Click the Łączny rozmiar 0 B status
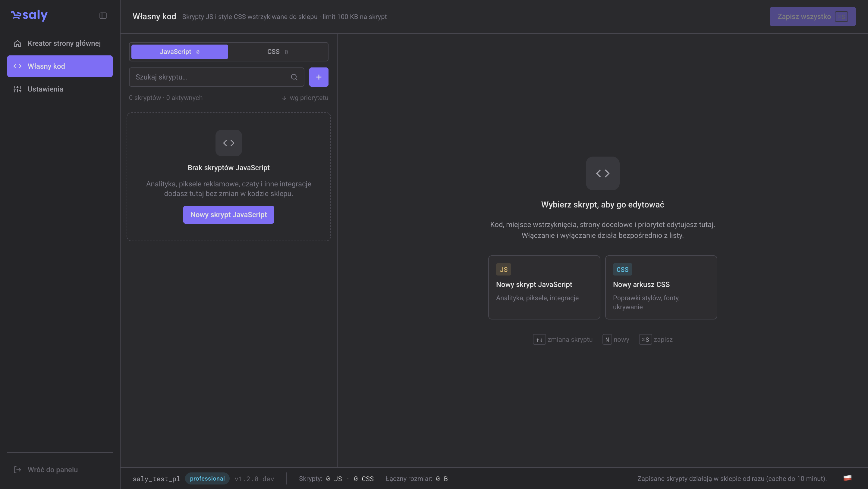The width and height of the screenshot is (868, 489). pos(417,479)
